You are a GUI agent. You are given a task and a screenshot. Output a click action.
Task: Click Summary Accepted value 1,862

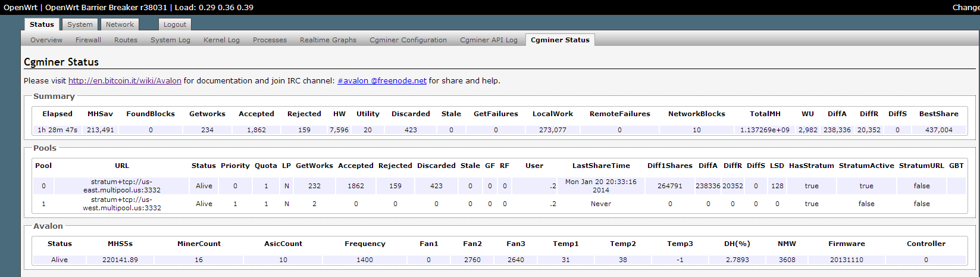click(256, 130)
